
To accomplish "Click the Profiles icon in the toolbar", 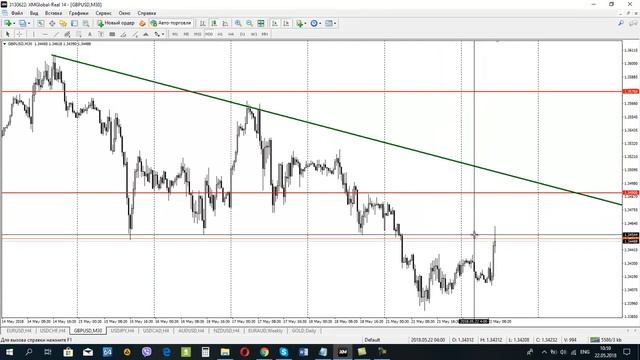I will 22,23.
